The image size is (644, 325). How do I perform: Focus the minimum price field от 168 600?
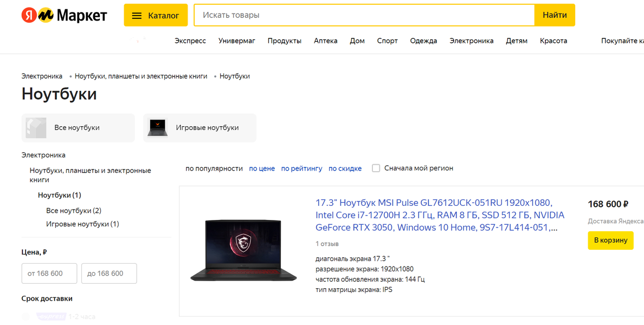49,274
